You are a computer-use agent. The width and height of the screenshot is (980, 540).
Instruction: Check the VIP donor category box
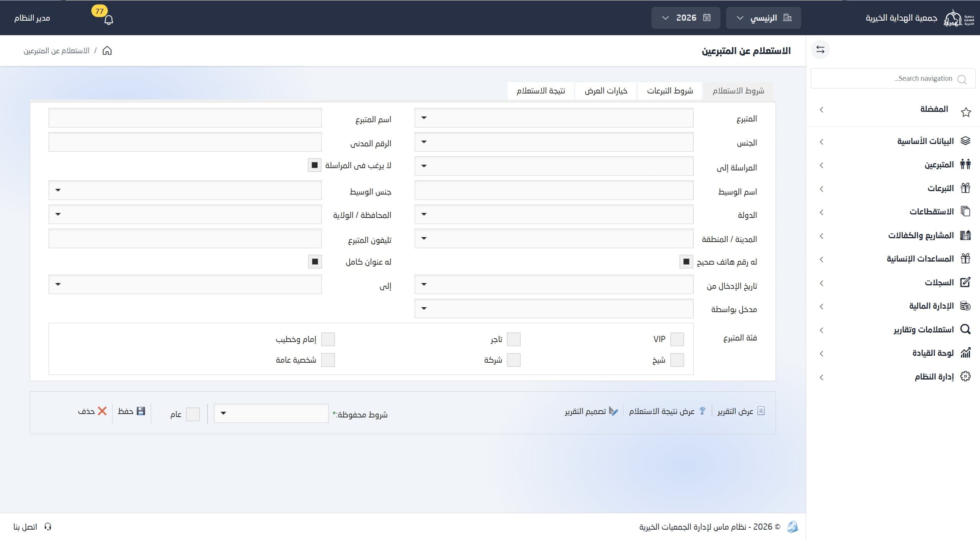[677, 339]
